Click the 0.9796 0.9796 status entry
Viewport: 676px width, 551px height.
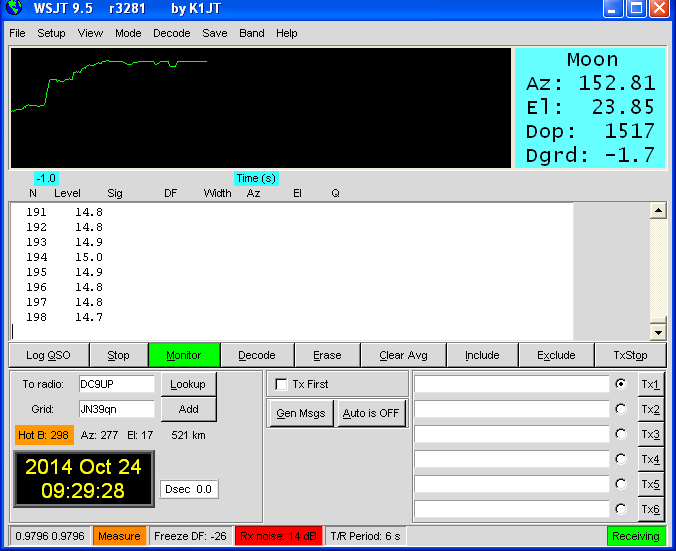tap(50, 536)
